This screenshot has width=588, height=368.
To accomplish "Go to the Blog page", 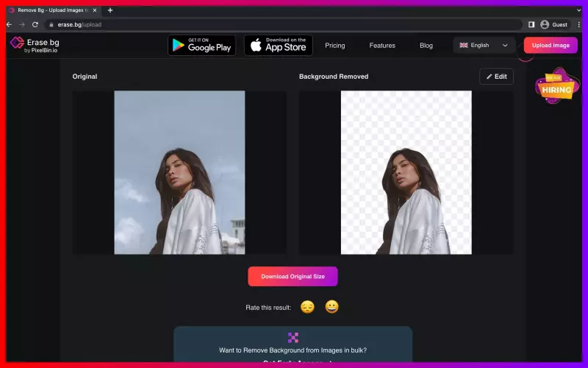I will tap(426, 46).
